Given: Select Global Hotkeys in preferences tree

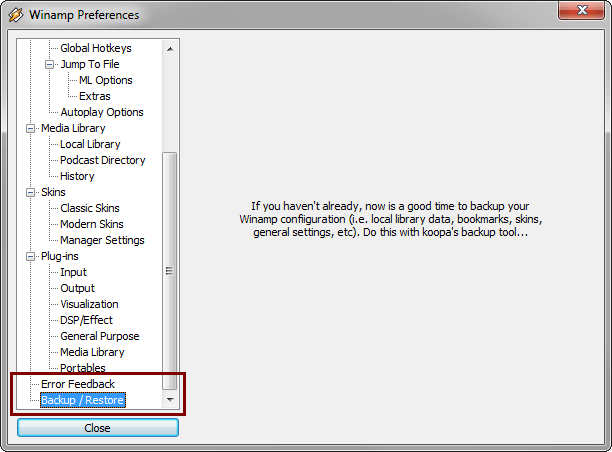Looking at the screenshot, I should [95, 48].
